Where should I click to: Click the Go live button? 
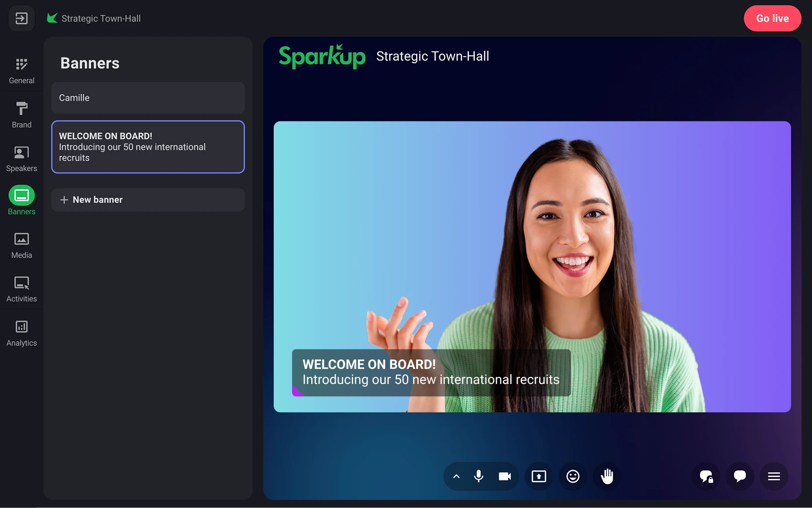(x=772, y=18)
